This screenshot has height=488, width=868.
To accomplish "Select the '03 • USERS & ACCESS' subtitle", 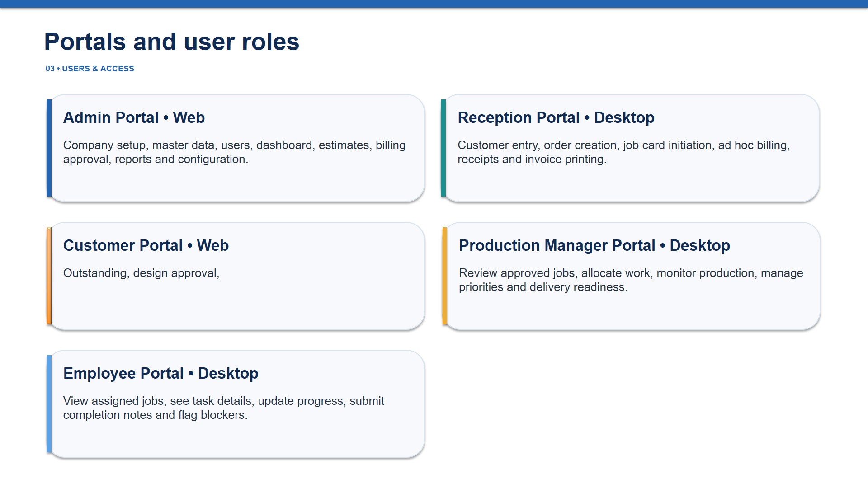I will (x=90, y=69).
